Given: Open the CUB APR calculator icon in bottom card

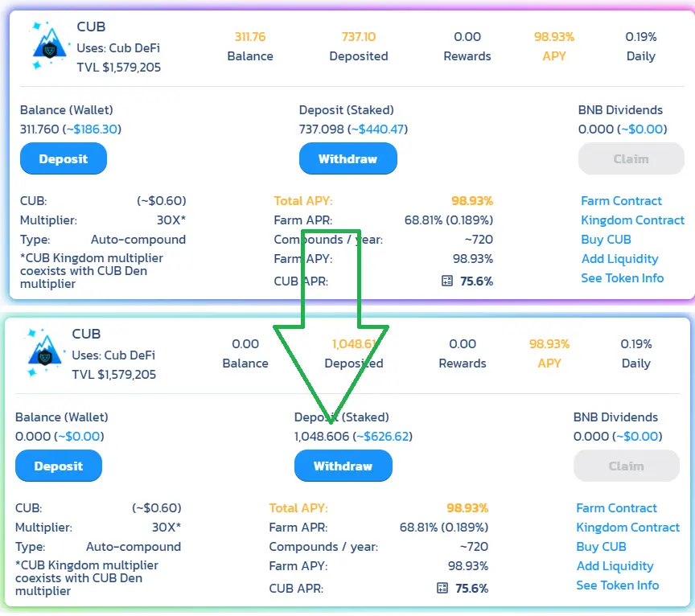Looking at the screenshot, I should (442, 588).
